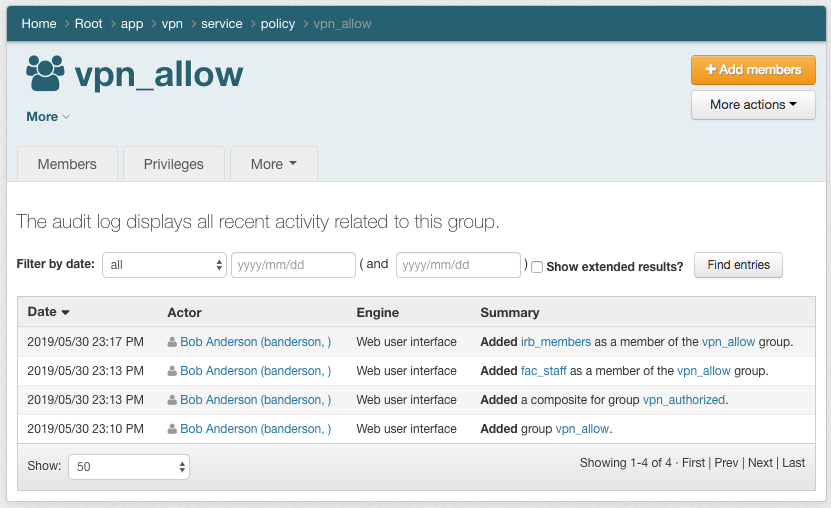The width and height of the screenshot is (831, 508).
Task: Enable Show extended results checkbox
Action: (x=537, y=267)
